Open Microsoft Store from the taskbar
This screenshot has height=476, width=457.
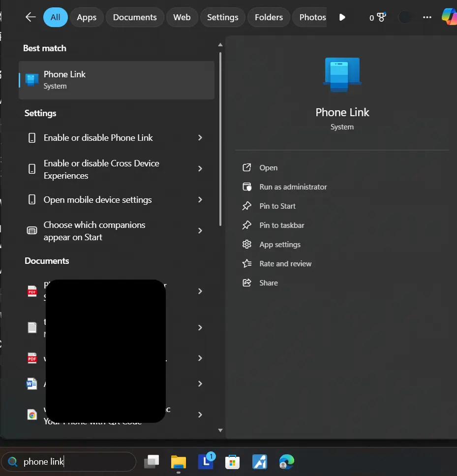[x=232, y=462]
